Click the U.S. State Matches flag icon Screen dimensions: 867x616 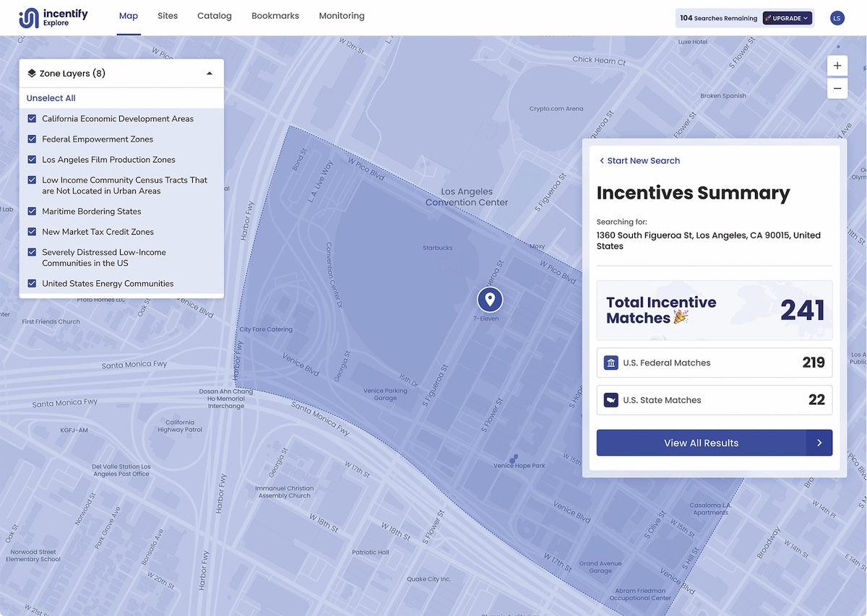611,400
